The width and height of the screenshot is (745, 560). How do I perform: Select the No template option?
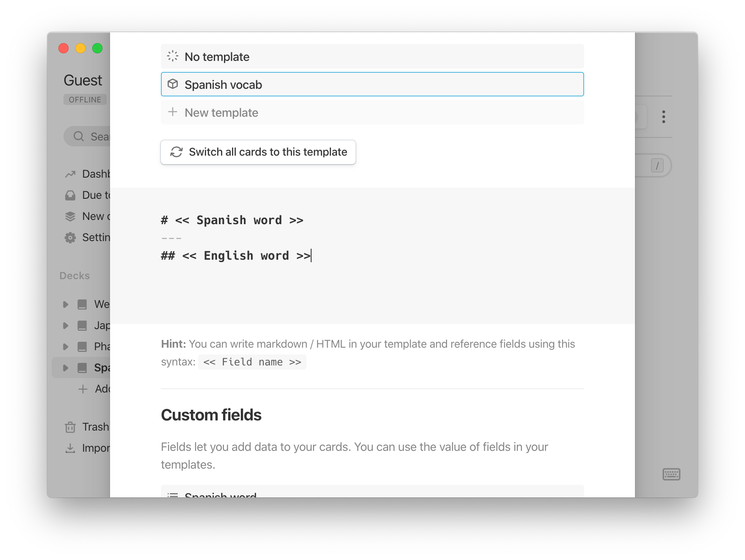[x=372, y=56]
